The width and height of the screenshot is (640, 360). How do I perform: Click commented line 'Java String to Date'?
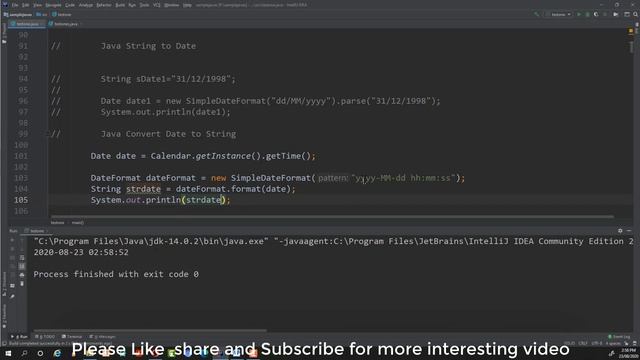tap(148, 46)
